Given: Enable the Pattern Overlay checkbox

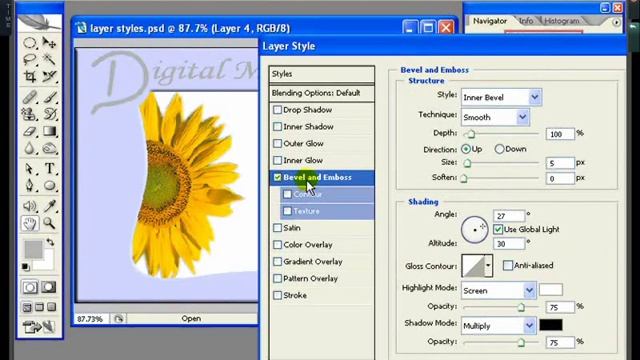Looking at the screenshot, I should pos(278,278).
